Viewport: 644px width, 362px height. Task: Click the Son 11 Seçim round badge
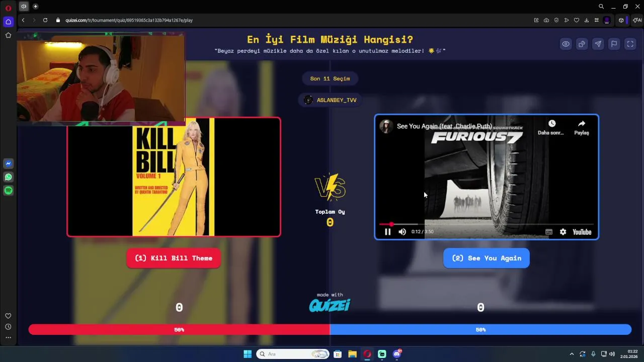pyautogui.click(x=330, y=78)
